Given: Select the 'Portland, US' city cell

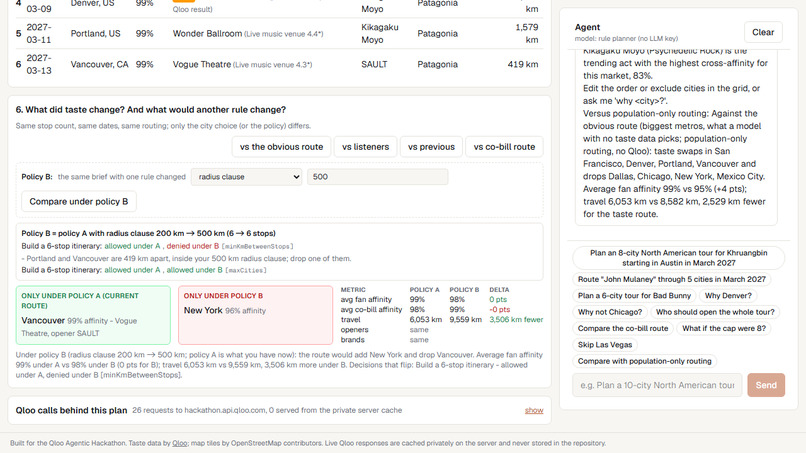Looking at the screenshot, I should click(95, 33).
